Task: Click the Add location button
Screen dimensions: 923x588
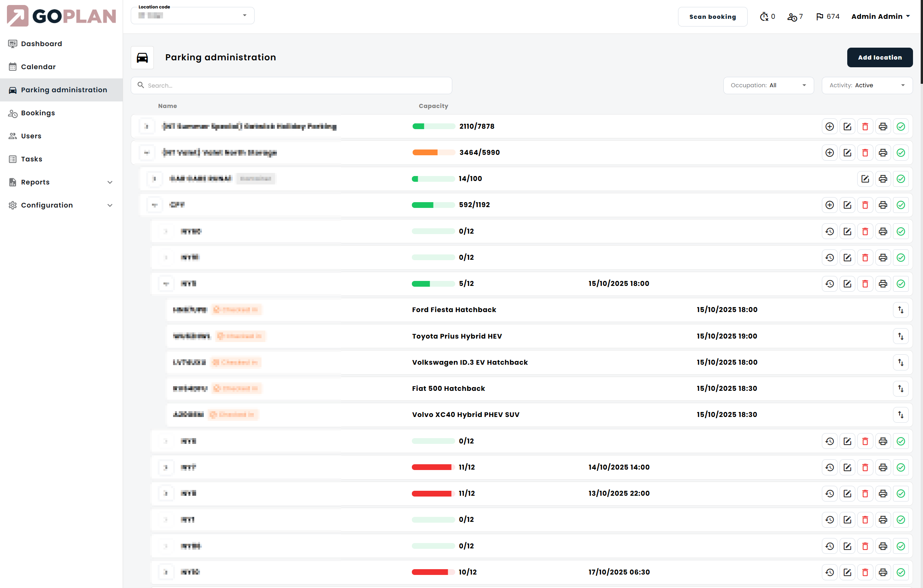Action: pyautogui.click(x=880, y=57)
